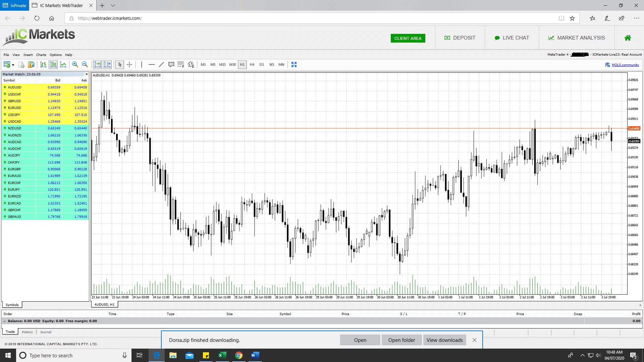Click View downloads button
Image resolution: width=644 pixels, height=362 pixels.
pyautogui.click(x=445, y=340)
